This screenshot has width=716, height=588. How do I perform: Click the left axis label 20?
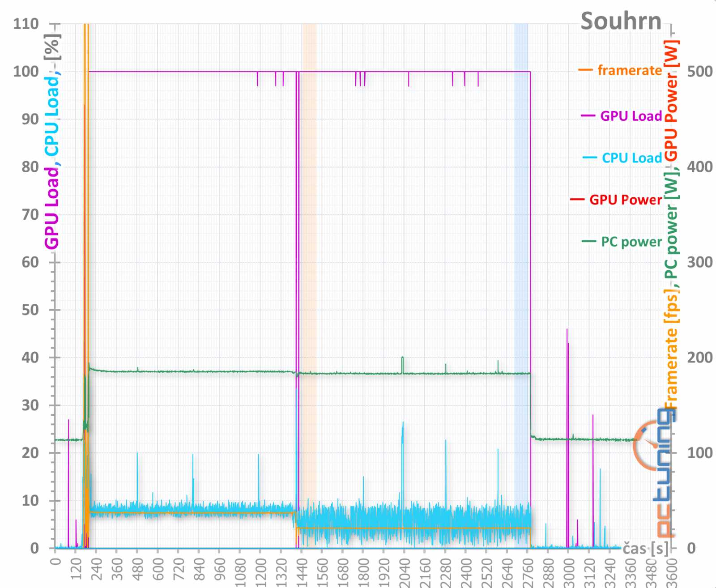[x=30, y=453]
